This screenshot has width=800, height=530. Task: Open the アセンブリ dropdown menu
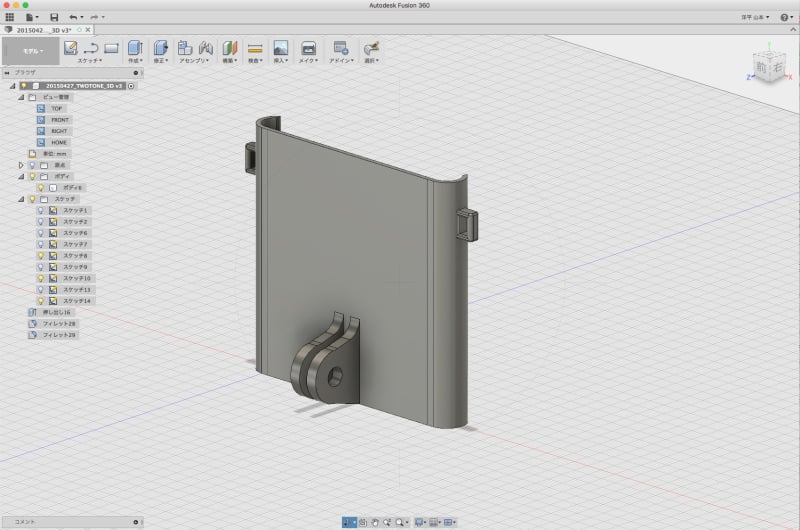194,60
